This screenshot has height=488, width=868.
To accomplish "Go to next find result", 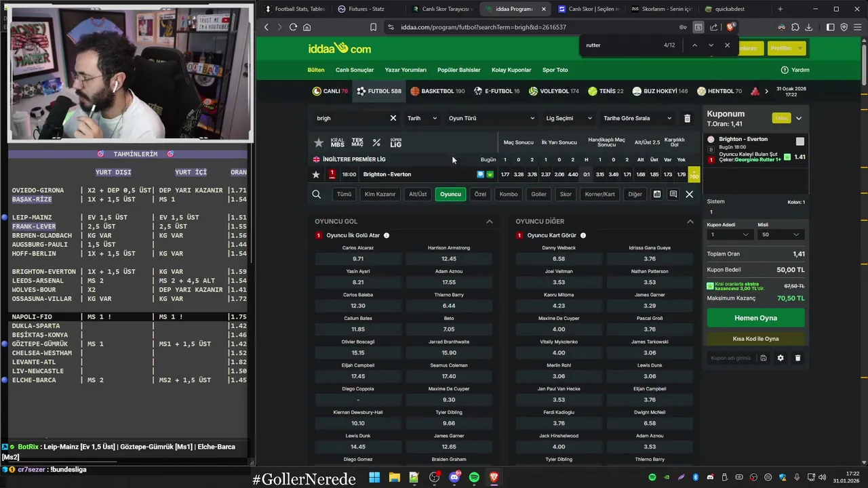I will point(711,45).
